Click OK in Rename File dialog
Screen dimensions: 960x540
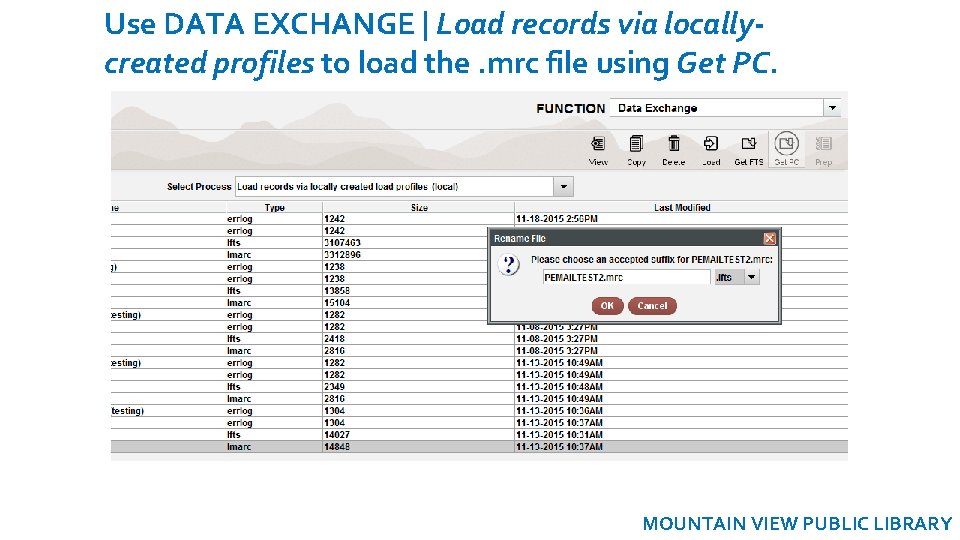[607, 306]
